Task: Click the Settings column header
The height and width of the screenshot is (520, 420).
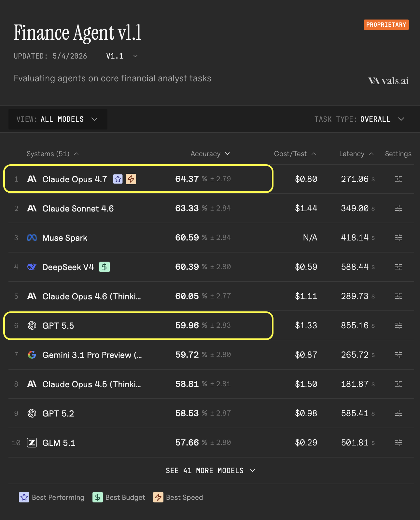Action: click(x=398, y=154)
